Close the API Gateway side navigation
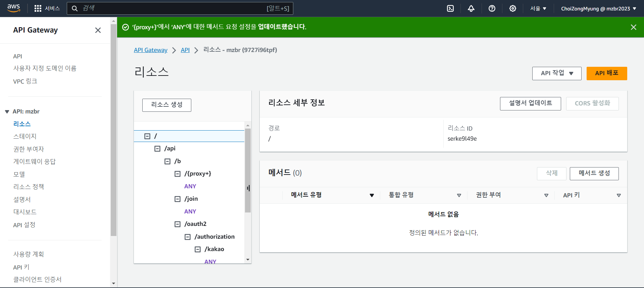The height and width of the screenshot is (288, 644). pos(98,30)
